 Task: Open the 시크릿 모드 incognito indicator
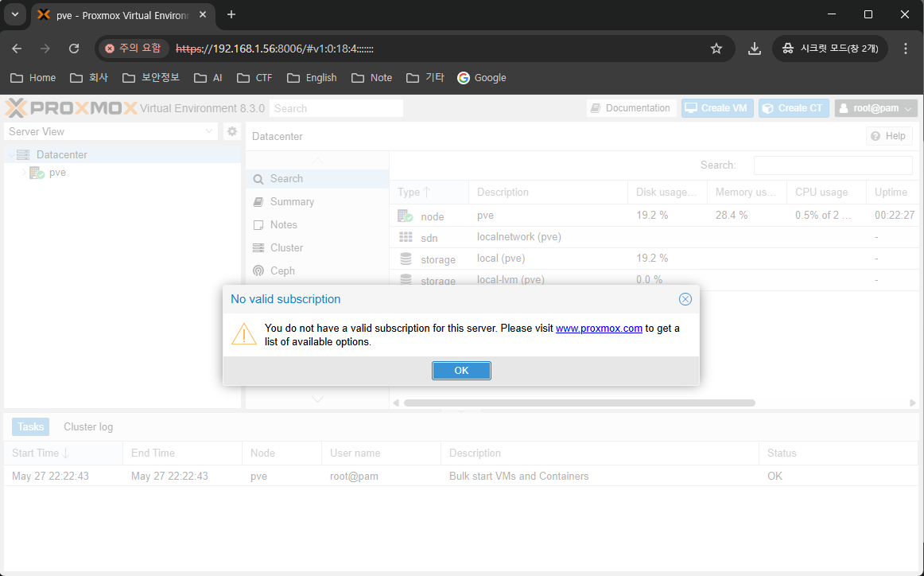[x=829, y=49]
